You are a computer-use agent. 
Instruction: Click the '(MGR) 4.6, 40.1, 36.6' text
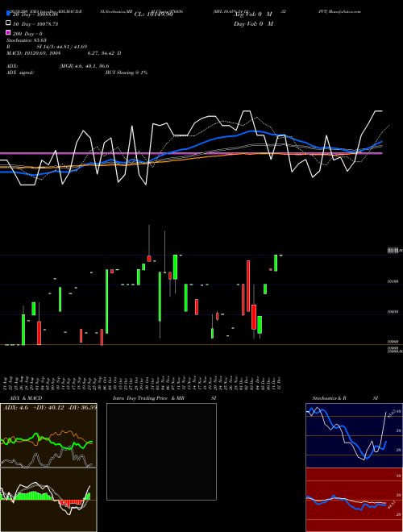coord(84,66)
